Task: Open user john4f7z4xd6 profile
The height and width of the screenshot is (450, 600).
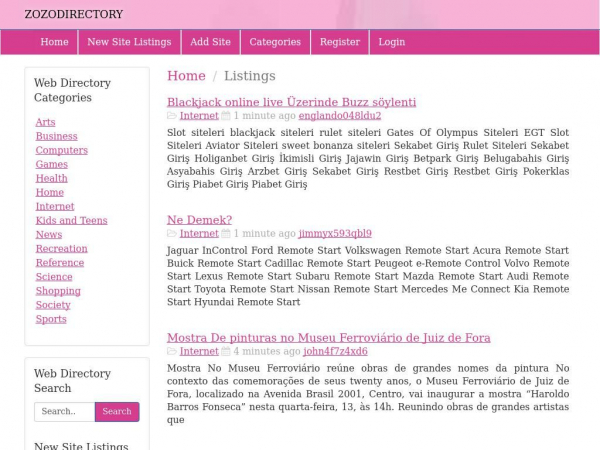Action: (336, 351)
